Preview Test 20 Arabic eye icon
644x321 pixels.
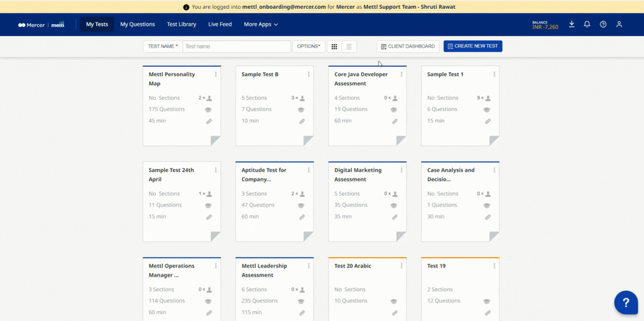[x=394, y=301]
